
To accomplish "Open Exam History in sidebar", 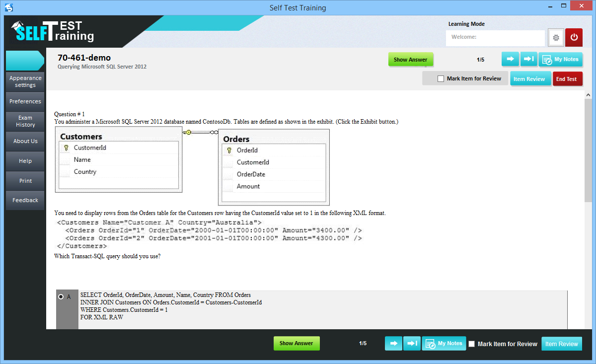I will point(25,121).
